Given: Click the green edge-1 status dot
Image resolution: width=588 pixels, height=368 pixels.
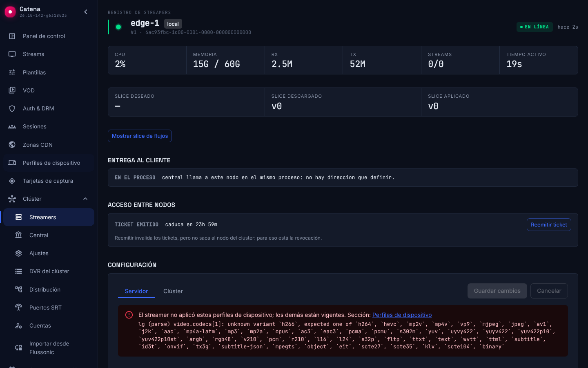Looking at the screenshot, I should pyautogui.click(x=118, y=27).
